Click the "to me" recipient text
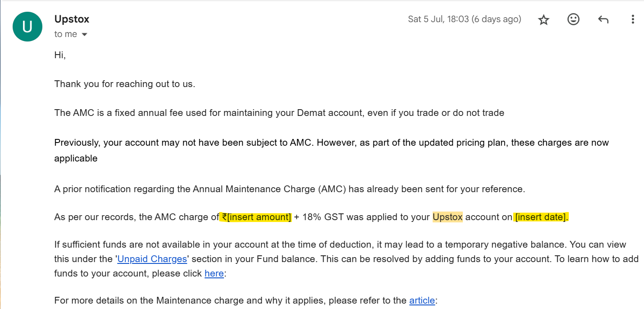The image size is (644, 309). pyautogui.click(x=65, y=34)
